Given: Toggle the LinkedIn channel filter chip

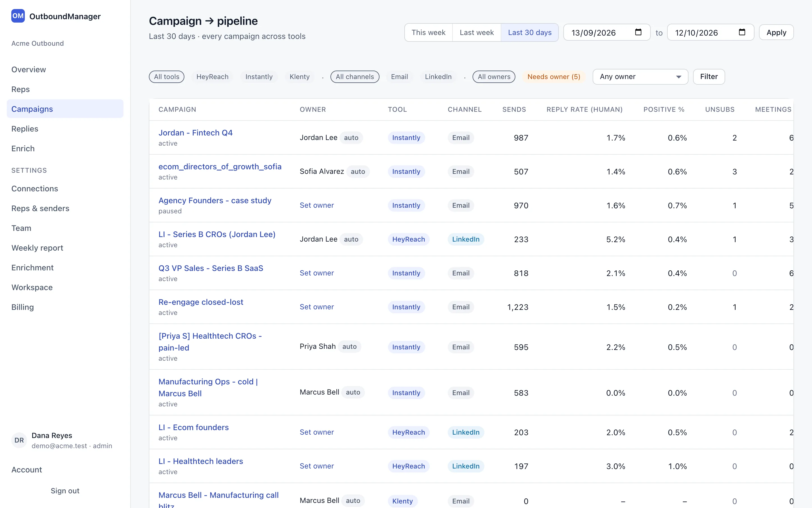Looking at the screenshot, I should [438, 76].
